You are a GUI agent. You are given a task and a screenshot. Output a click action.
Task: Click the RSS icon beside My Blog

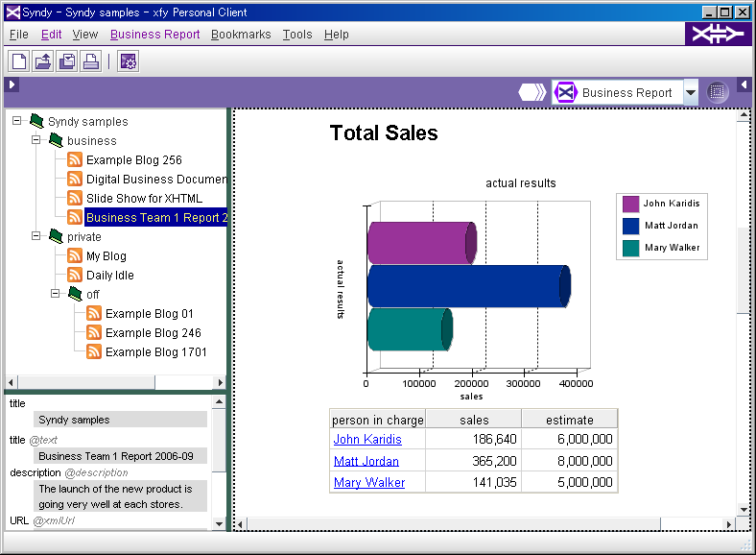[x=75, y=256]
